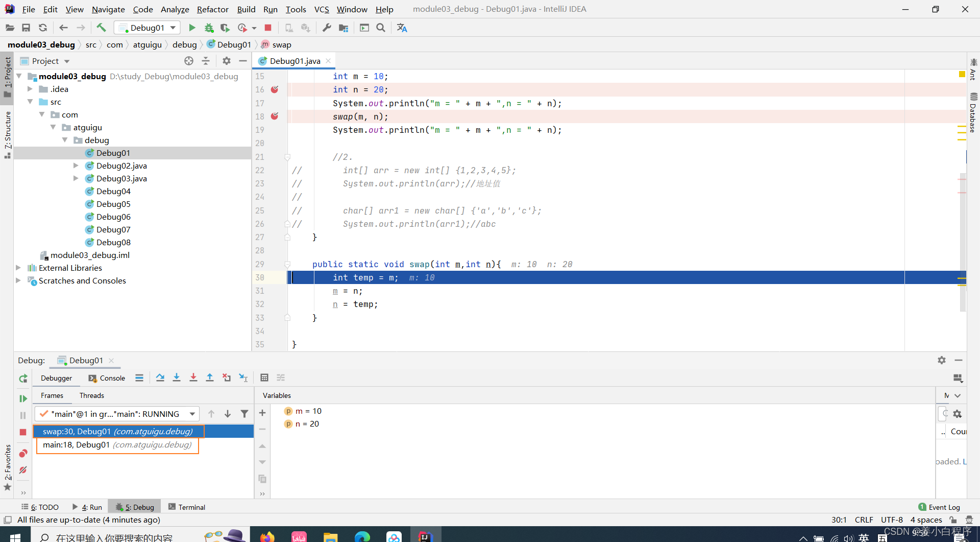Toggle the Favorites tool window
980x542 pixels.
(7, 467)
